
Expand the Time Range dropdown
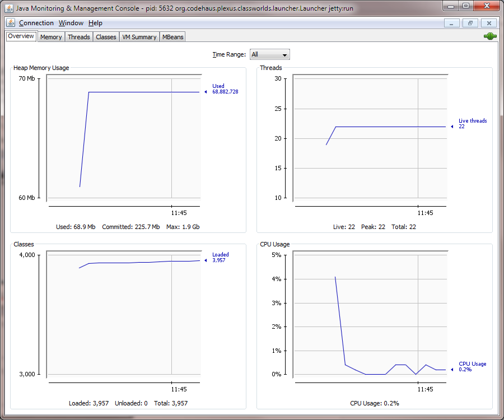[269, 54]
